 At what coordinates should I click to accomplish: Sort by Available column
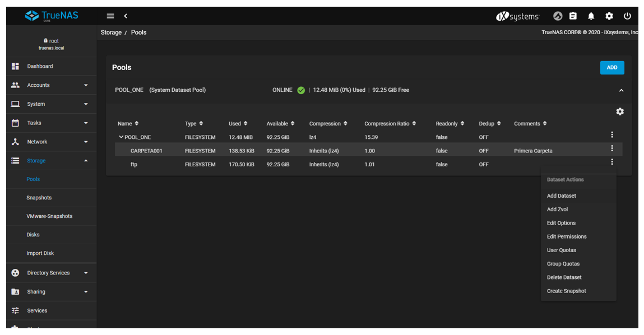280,124
